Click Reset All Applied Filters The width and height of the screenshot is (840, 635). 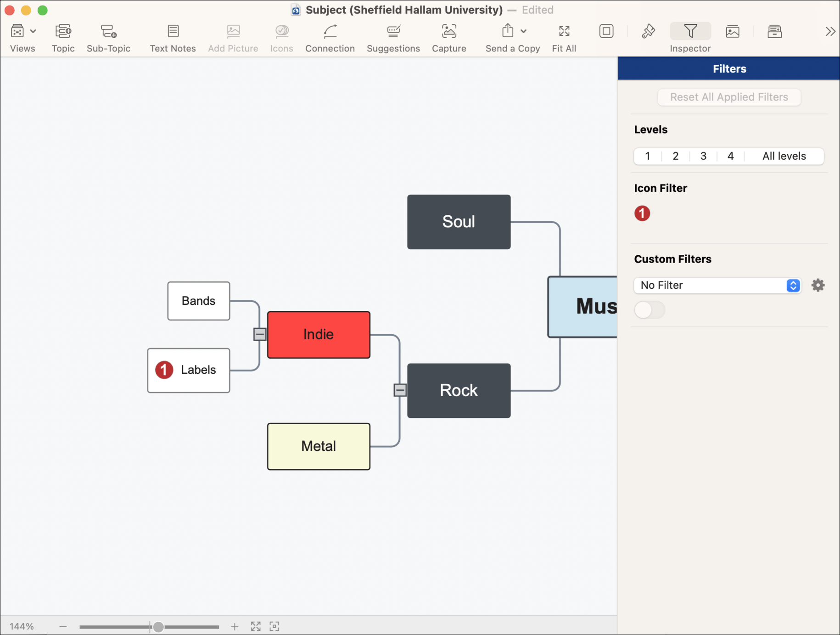pos(729,97)
